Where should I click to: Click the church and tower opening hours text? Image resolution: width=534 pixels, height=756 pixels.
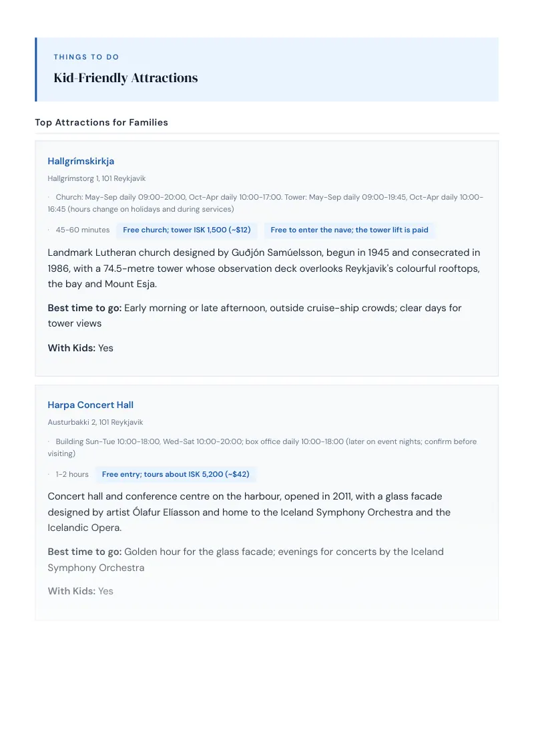[x=266, y=203]
